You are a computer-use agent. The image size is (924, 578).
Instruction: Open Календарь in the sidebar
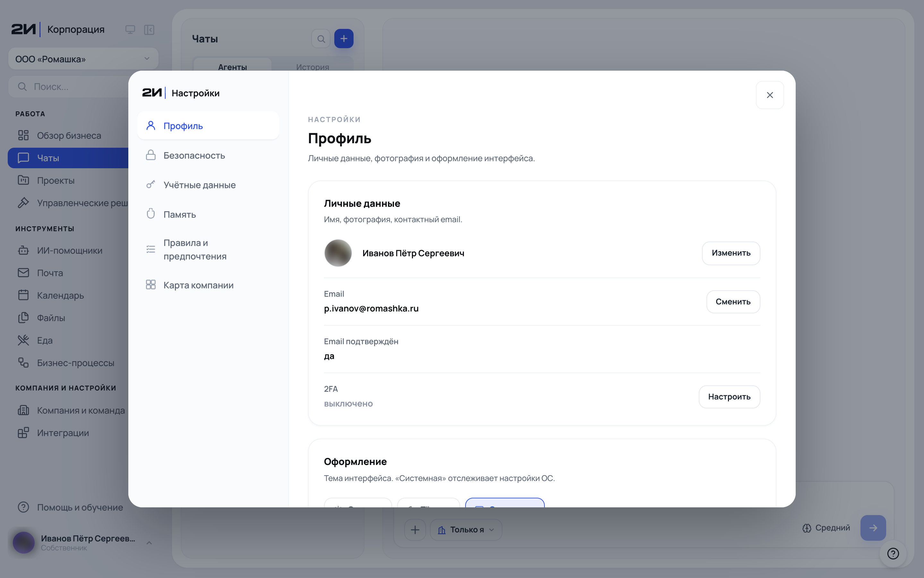(x=69, y=295)
